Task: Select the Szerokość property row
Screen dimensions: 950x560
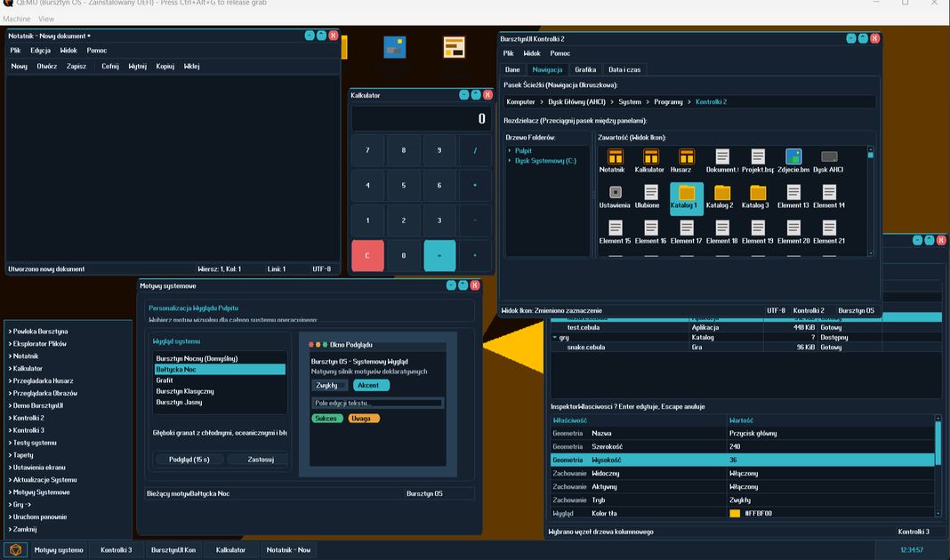Action: click(742, 447)
